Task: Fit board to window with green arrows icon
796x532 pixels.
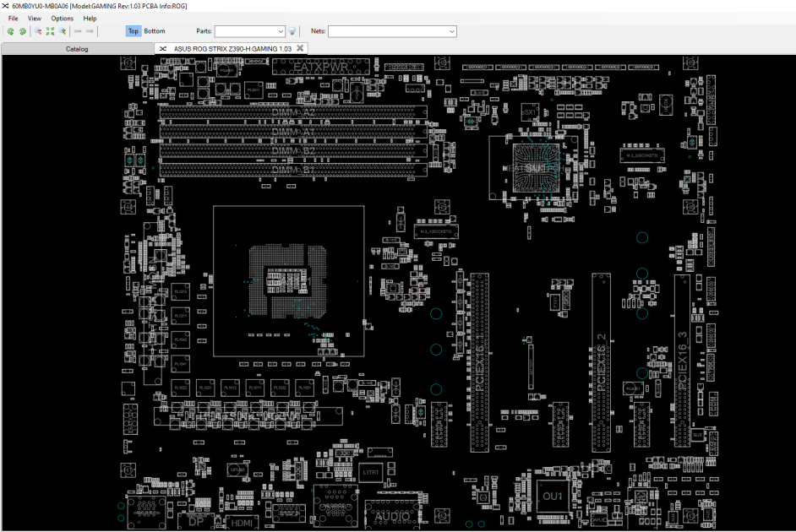Action: 50,31
